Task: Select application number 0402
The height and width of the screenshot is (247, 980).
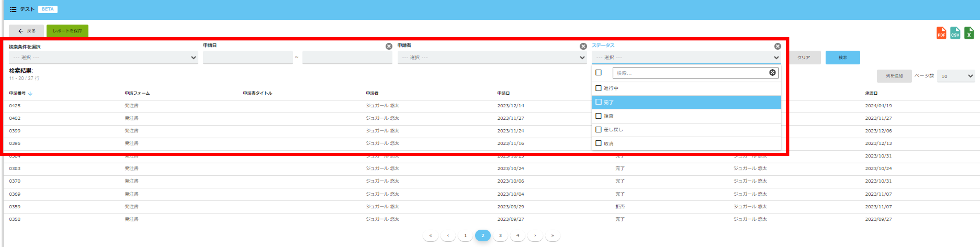Action: point(15,118)
